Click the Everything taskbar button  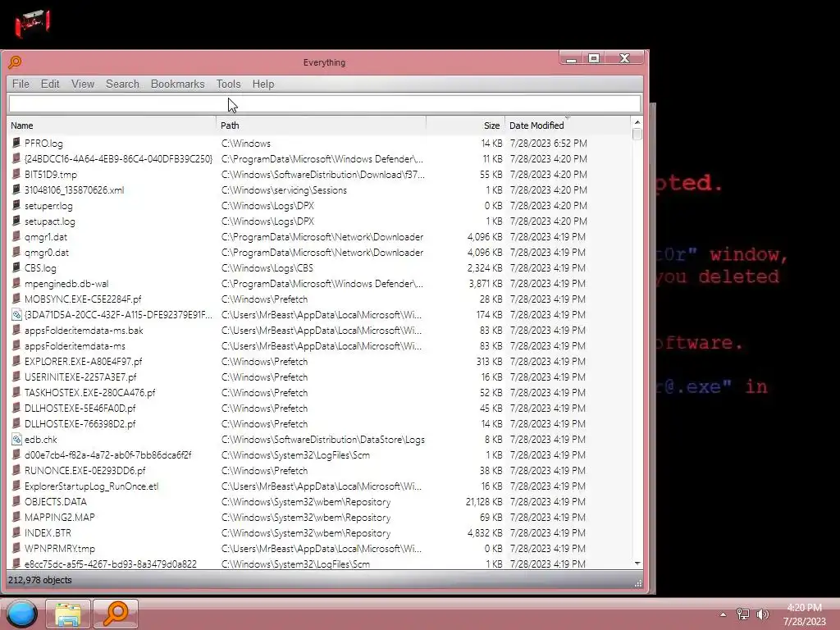116,614
